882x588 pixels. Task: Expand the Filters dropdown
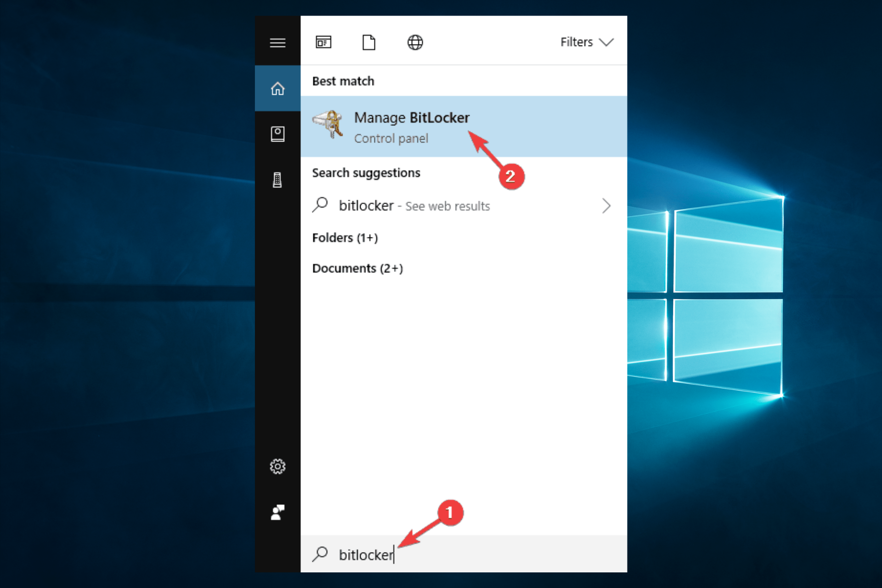pos(587,42)
